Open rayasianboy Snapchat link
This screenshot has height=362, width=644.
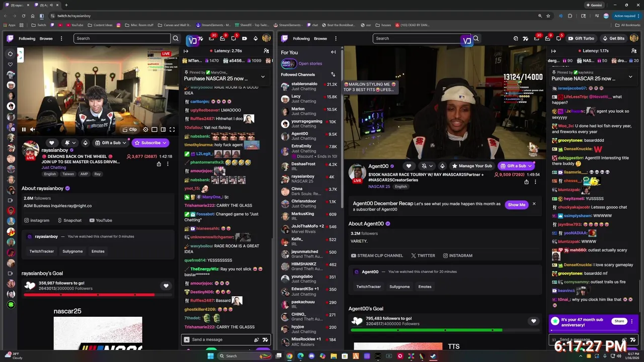pyautogui.click(x=69, y=220)
